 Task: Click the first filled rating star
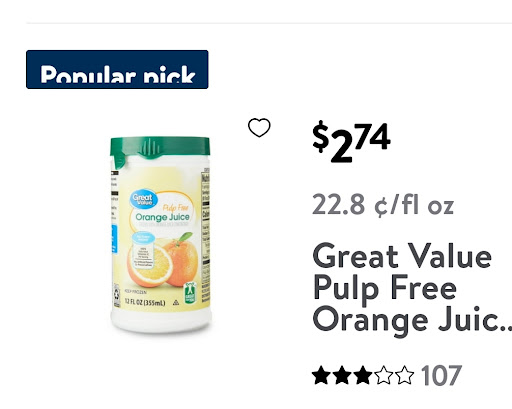(x=321, y=375)
